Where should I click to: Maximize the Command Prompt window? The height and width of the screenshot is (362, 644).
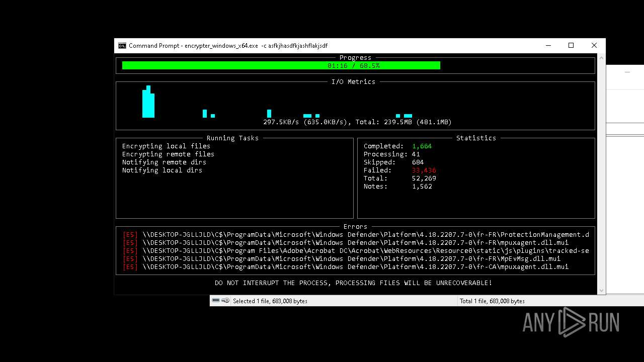[571, 45]
